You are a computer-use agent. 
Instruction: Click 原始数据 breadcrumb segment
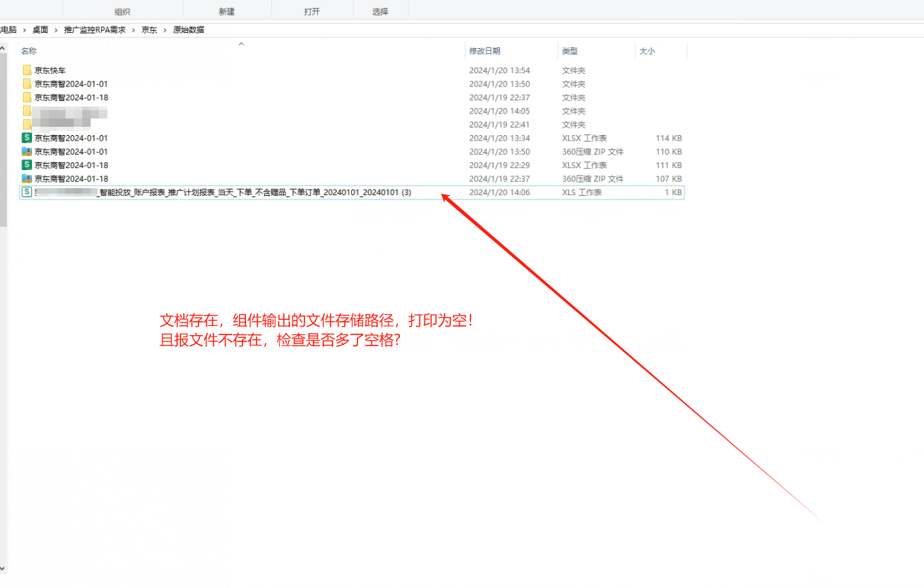click(189, 30)
